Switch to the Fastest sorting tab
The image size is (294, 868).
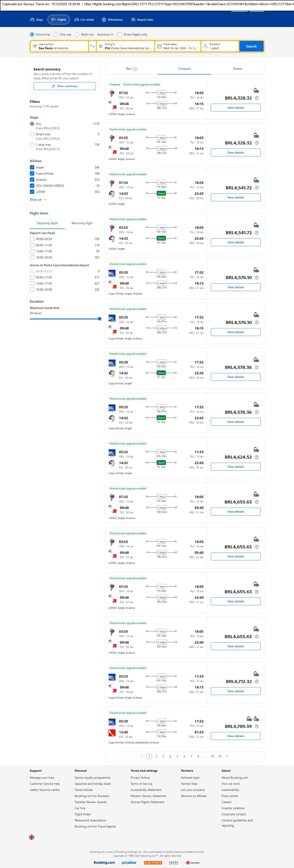[237, 69]
